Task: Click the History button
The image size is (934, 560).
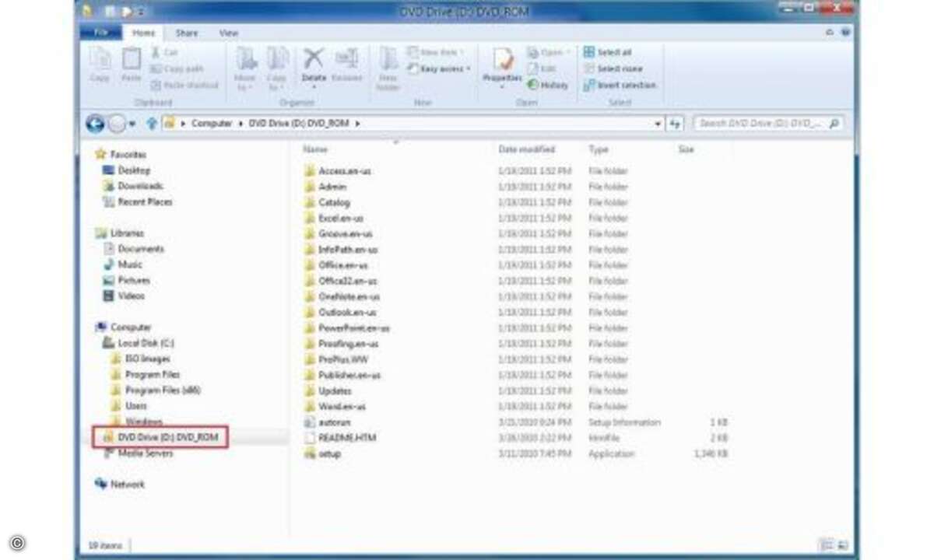Action: (548, 85)
